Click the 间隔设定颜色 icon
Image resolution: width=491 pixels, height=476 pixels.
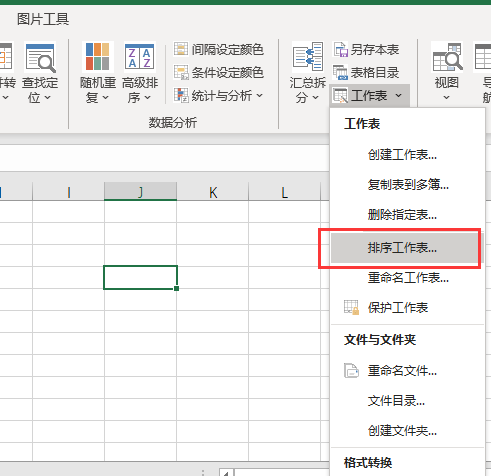181,49
